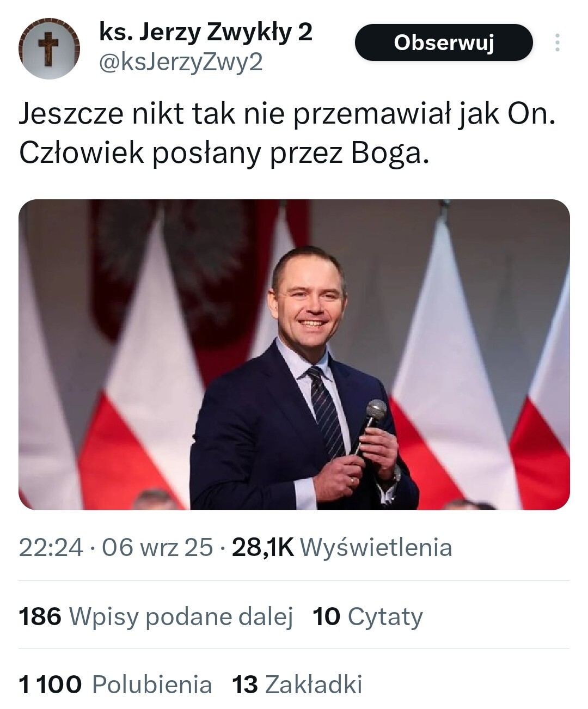Image resolution: width=588 pixels, height=709 pixels.
Task: Open the 28,1K Wyświetlenia view stats
Action: pyautogui.click(x=342, y=547)
